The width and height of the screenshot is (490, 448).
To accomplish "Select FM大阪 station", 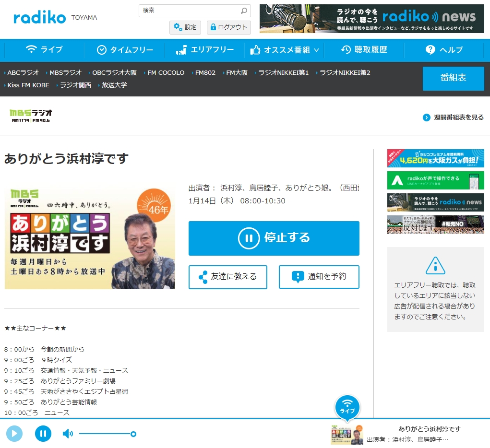I will pos(237,72).
